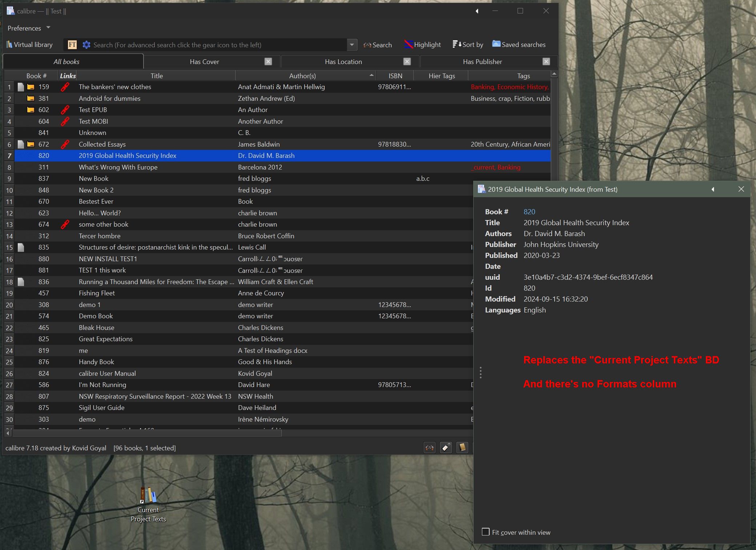
Task: Click the binoculars icon in the status bar
Action: pyautogui.click(x=430, y=447)
